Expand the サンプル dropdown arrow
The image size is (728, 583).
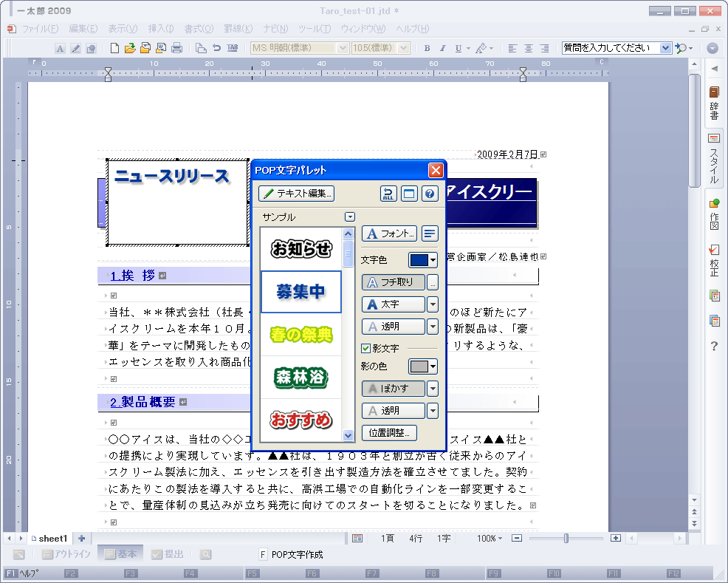350,217
